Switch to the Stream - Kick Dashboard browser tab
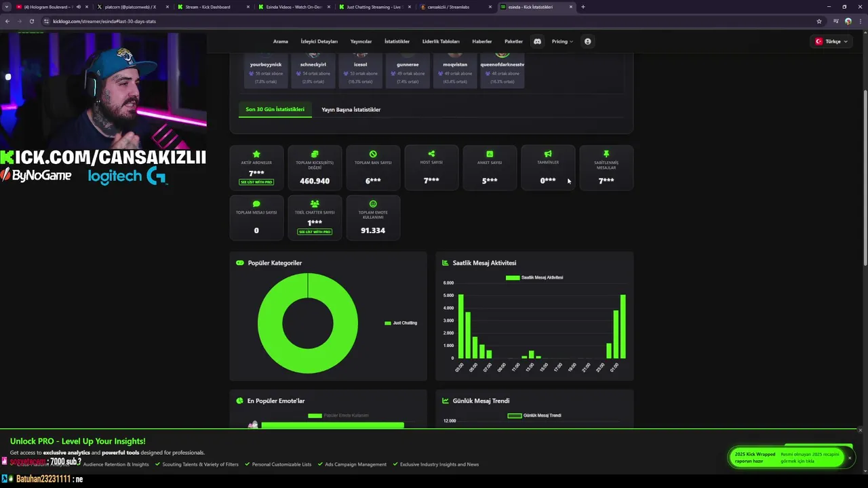This screenshot has height=488, width=868. click(213, 7)
